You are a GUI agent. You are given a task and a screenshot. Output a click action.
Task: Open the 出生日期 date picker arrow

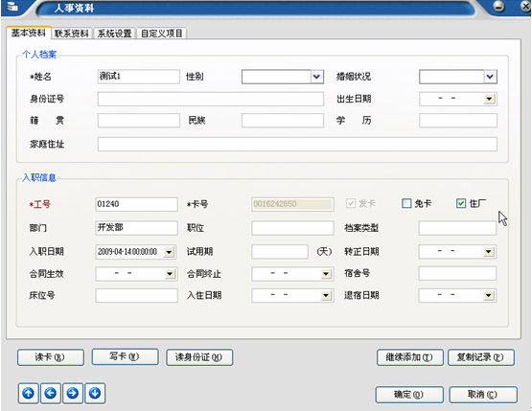coord(489,99)
